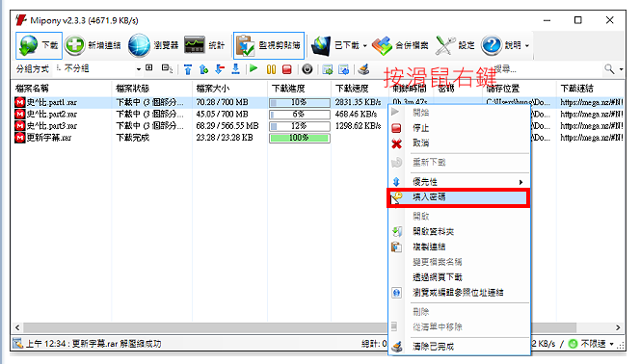The height and width of the screenshot is (364, 640).
Task: Click the red stop downloads toolbar icon
Action: coord(287,69)
